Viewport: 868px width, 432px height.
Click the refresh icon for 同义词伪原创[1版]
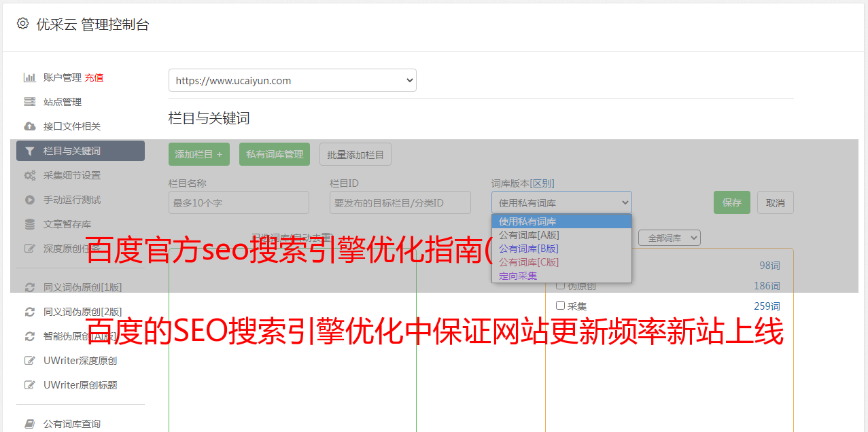point(29,287)
